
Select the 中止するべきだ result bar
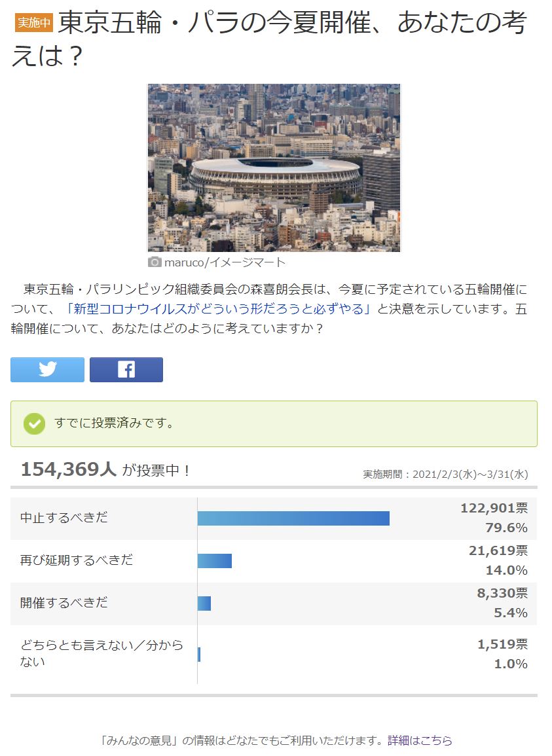(293, 518)
